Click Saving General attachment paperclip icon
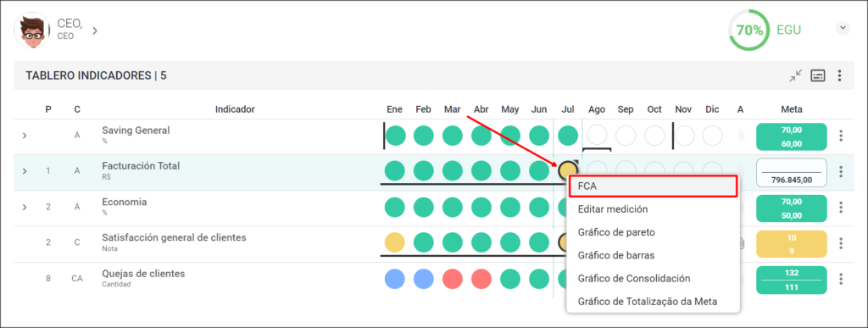 tap(741, 136)
